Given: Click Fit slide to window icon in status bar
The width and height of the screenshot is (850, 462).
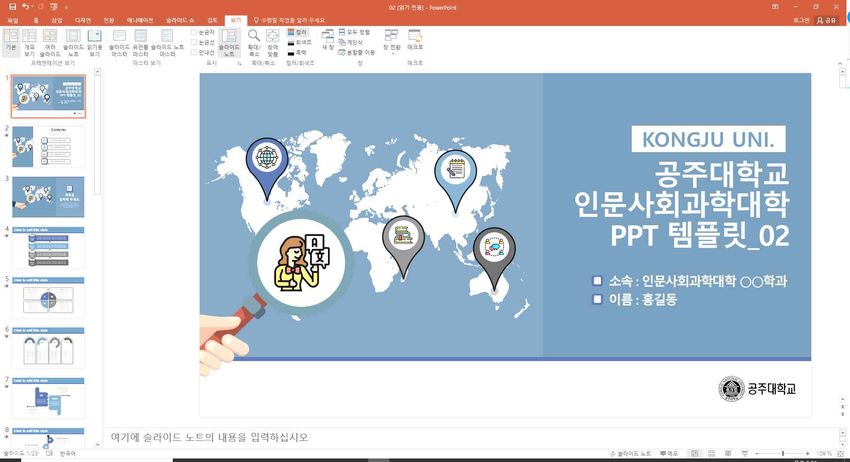Looking at the screenshot, I should (x=841, y=453).
